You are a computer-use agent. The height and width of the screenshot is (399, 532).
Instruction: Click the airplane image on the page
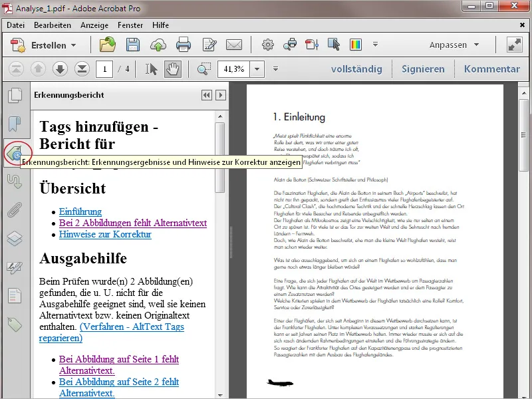pos(280,383)
